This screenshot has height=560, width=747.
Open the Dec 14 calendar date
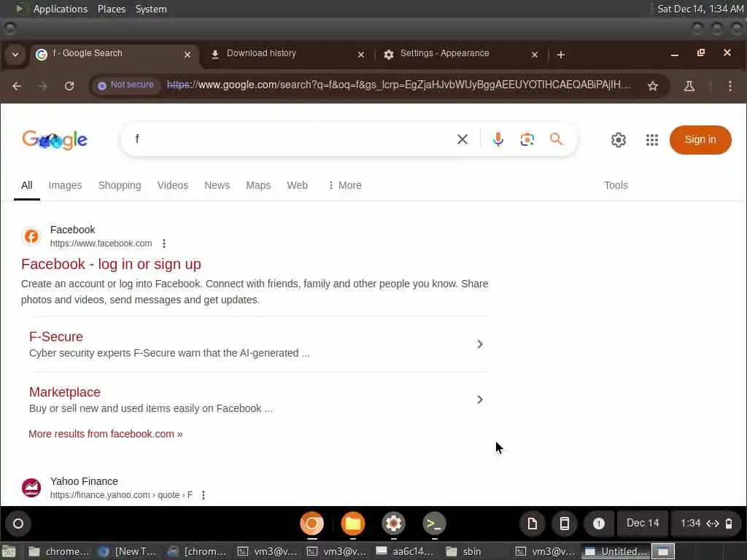[643, 524]
